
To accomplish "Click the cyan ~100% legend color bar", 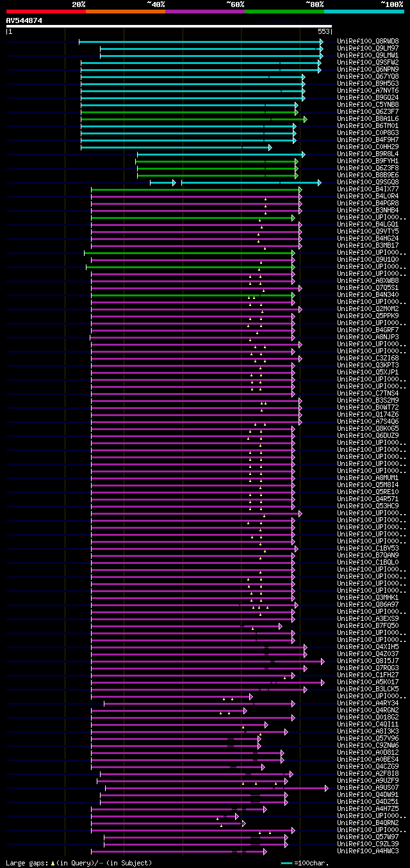I will coord(364,11).
